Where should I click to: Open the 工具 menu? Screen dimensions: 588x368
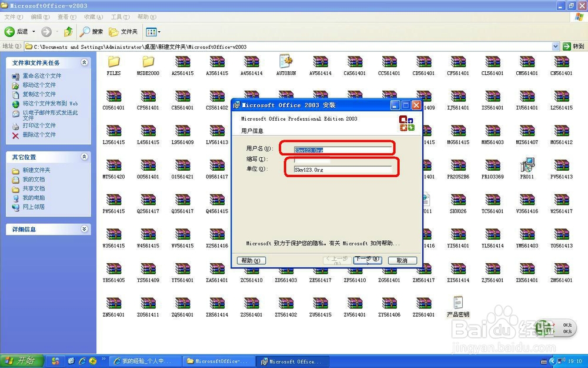pyautogui.click(x=120, y=16)
